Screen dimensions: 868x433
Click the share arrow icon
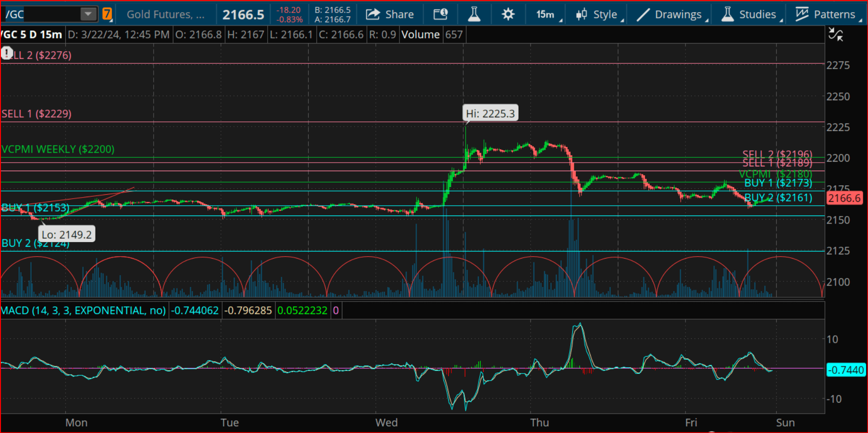pos(373,14)
